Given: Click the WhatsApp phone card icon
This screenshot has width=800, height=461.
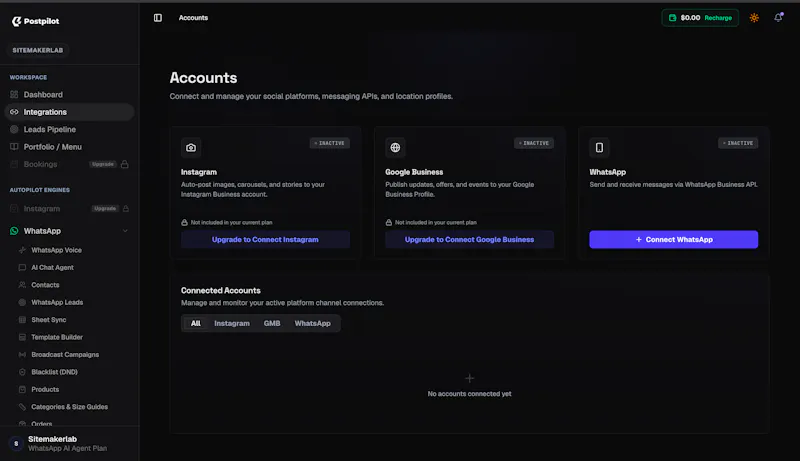Looking at the screenshot, I should (599, 147).
